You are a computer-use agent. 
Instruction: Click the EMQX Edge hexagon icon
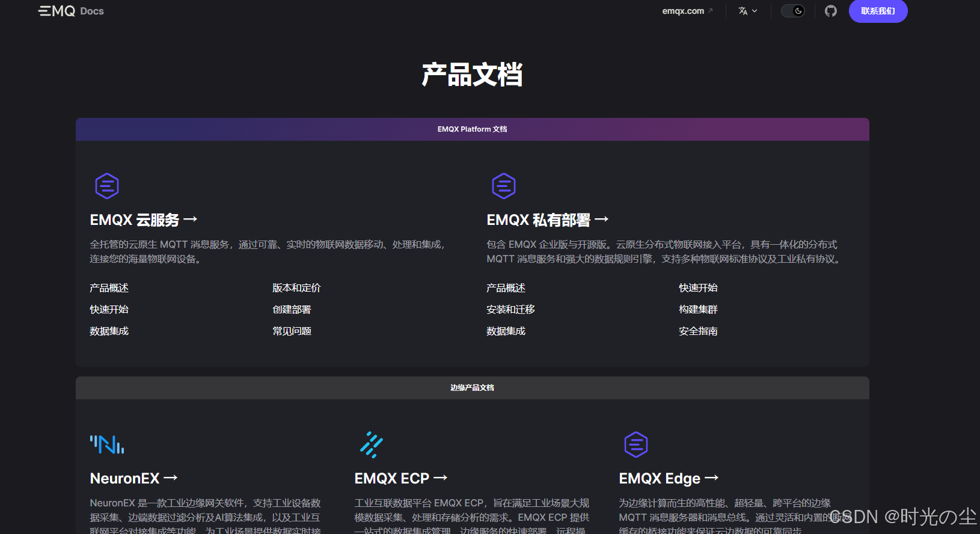pyautogui.click(x=636, y=444)
